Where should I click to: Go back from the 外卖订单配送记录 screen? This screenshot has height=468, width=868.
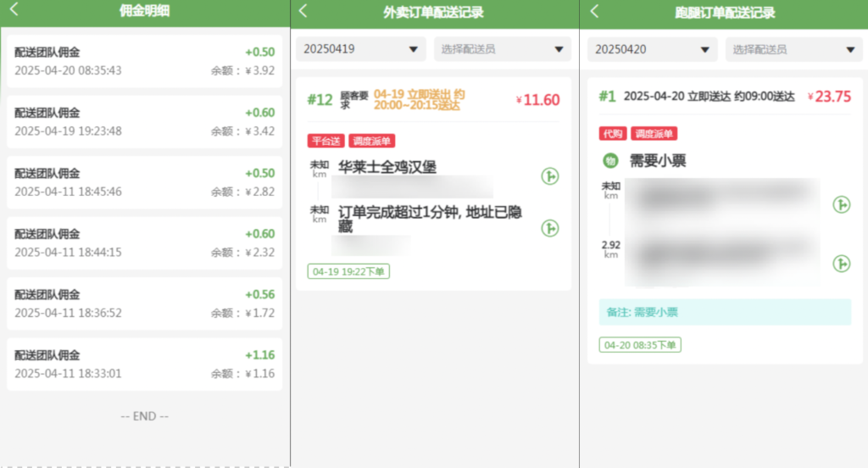click(x=303, y=10)
